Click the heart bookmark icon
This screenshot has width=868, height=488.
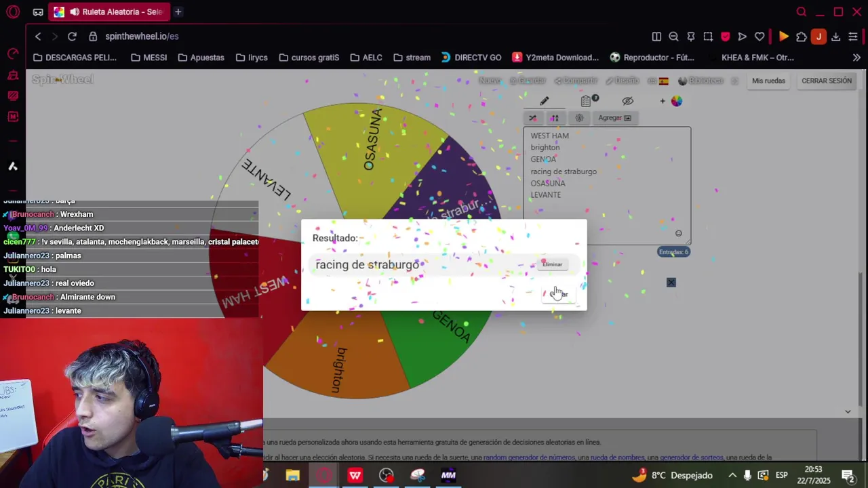pyautogui.click(x=759, y=37)
